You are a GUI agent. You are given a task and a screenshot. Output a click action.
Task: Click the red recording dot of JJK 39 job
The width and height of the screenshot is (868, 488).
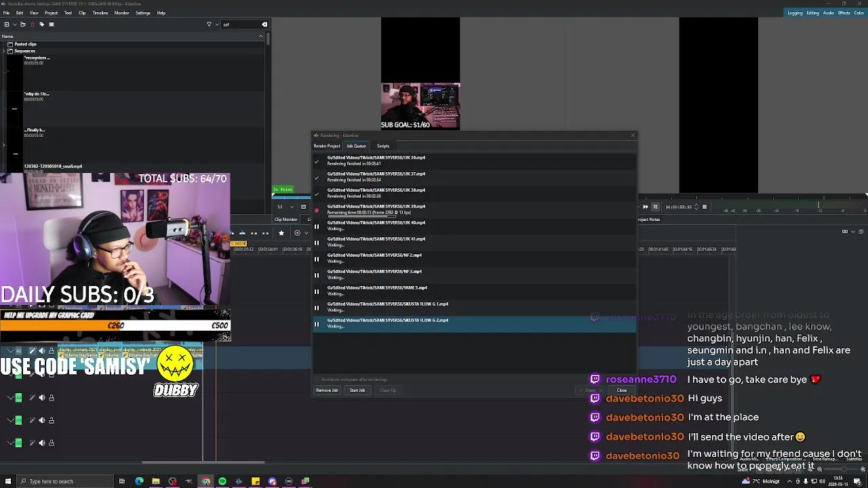click(x=316, y=211)
